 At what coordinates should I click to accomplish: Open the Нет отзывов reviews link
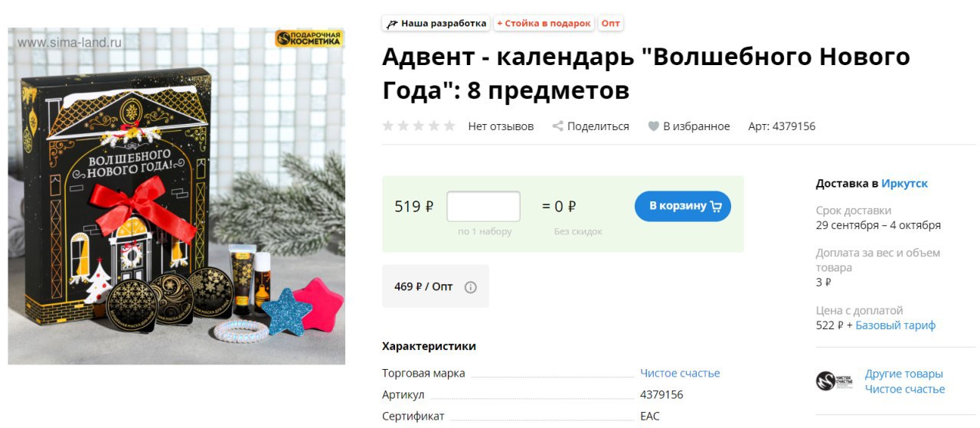(501, 126)
